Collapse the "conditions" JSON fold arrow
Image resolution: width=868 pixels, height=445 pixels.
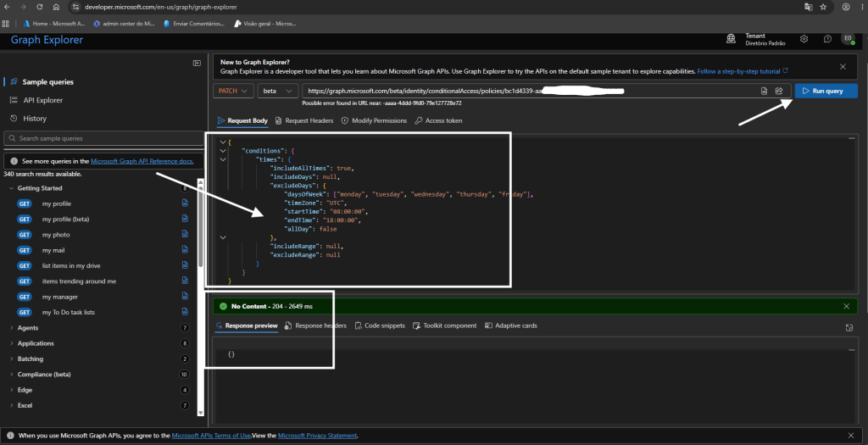click(223, 151)
